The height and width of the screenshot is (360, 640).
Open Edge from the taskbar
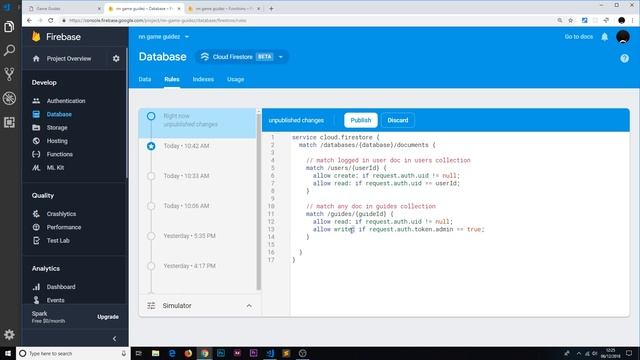172,353
